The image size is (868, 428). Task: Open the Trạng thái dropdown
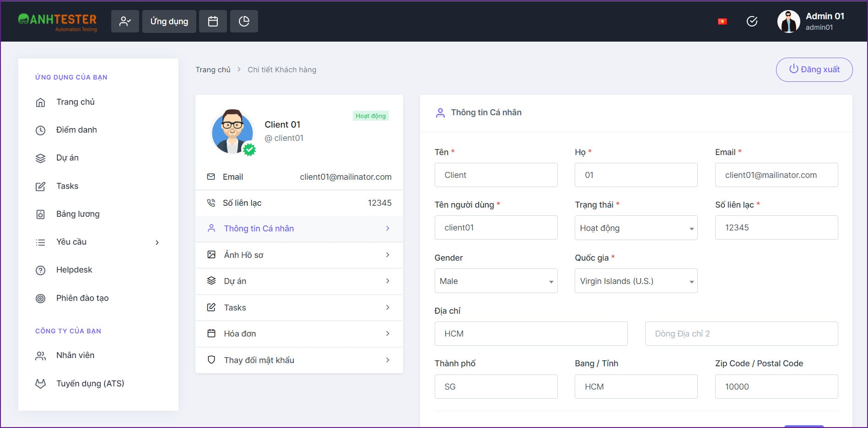(636, 228)
